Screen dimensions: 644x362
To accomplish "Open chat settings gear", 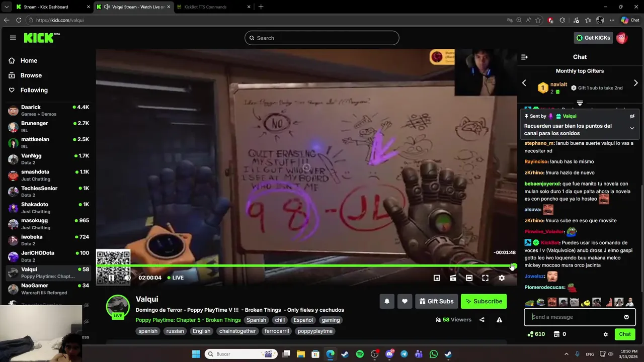I will click(606, 334).
